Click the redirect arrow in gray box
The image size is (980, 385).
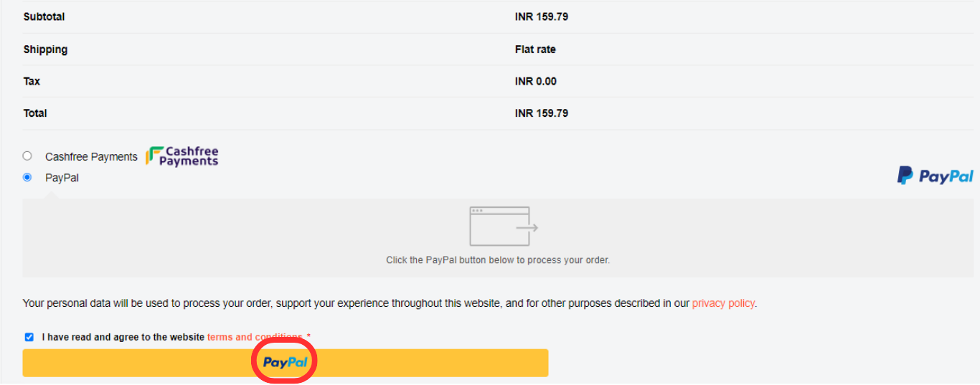point(527,229)
